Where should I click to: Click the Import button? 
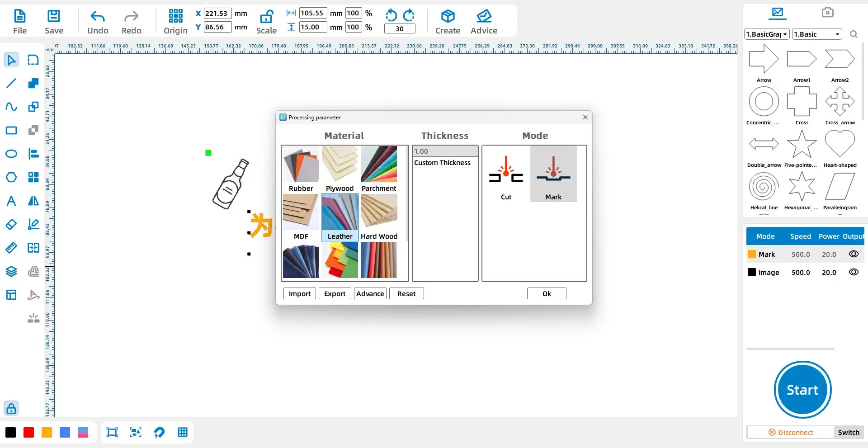(300, 294)
